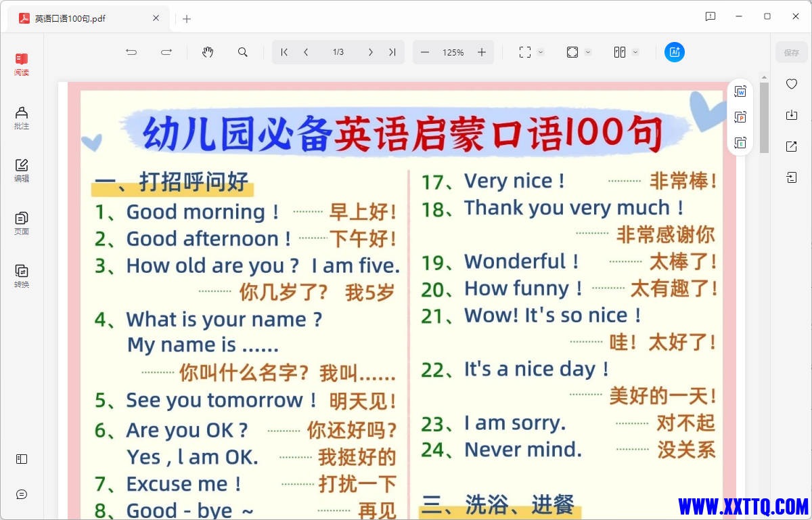Click the text "Very nice！"
Image resolution: width=812 pixels, height=520 pixels.
pos(515,181)
